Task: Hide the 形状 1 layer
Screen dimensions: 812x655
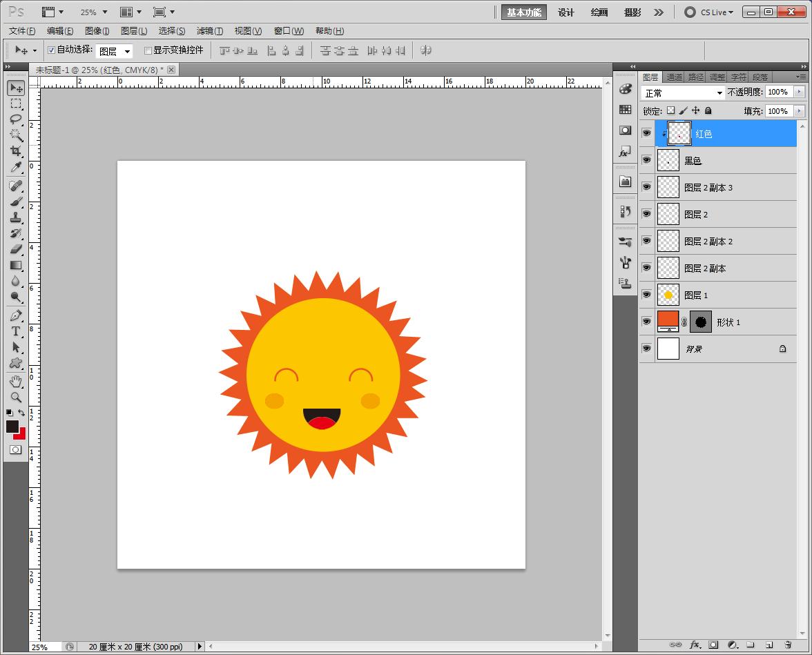Action: pos(646,322)
